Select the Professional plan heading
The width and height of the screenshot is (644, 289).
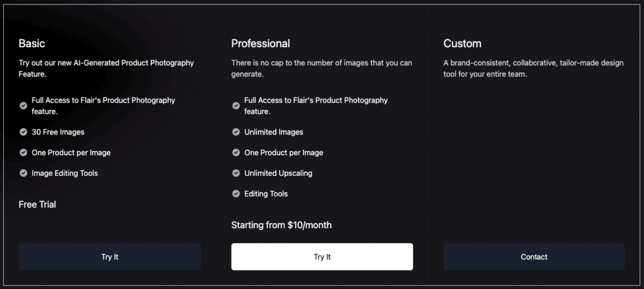pos(260,43)
